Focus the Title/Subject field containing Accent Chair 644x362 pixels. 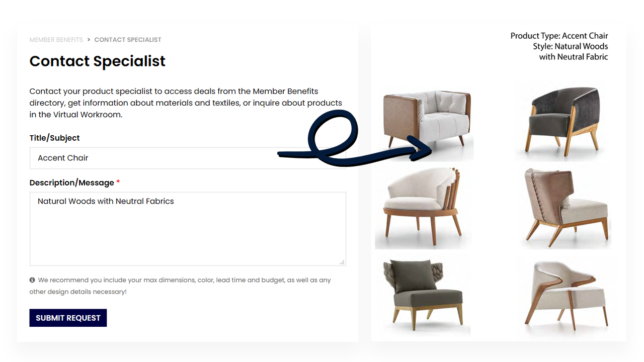(188, 158)
